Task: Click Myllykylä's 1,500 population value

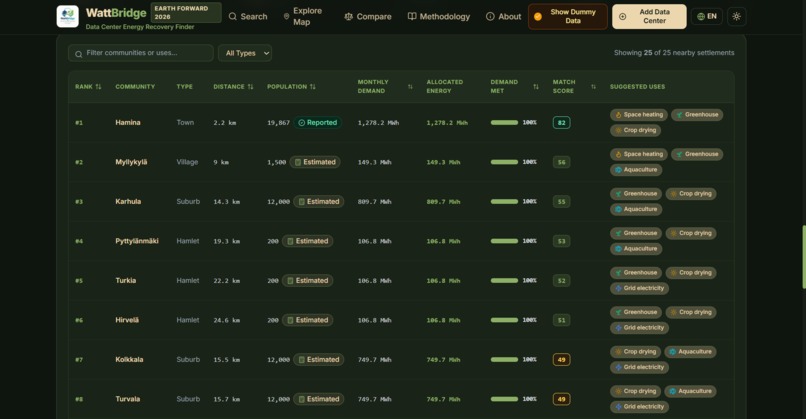Action: (277, 162)
